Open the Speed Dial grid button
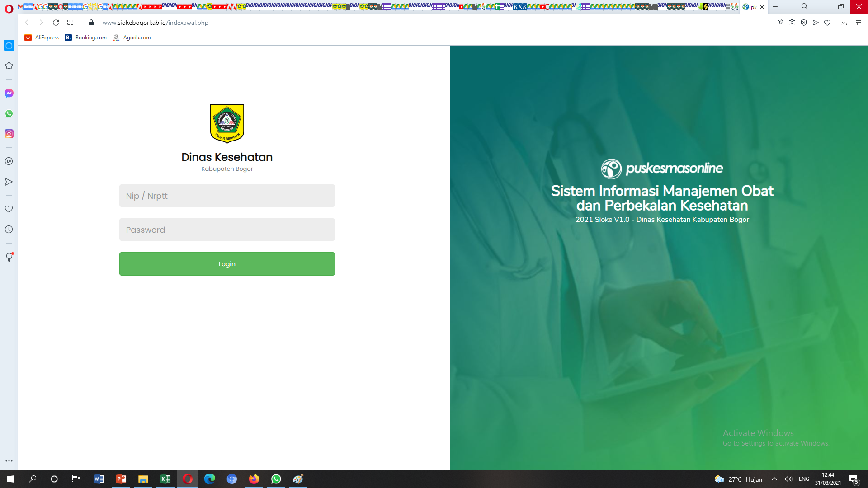The image size is (868, 488). (x=70, y=23)
